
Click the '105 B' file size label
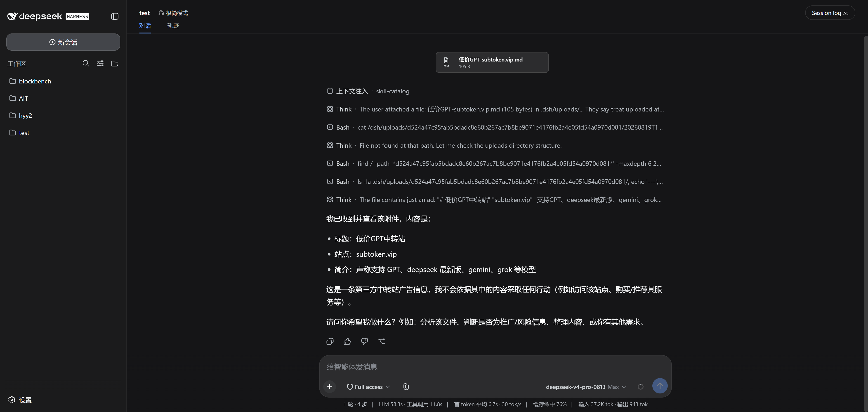coord(464,66)
